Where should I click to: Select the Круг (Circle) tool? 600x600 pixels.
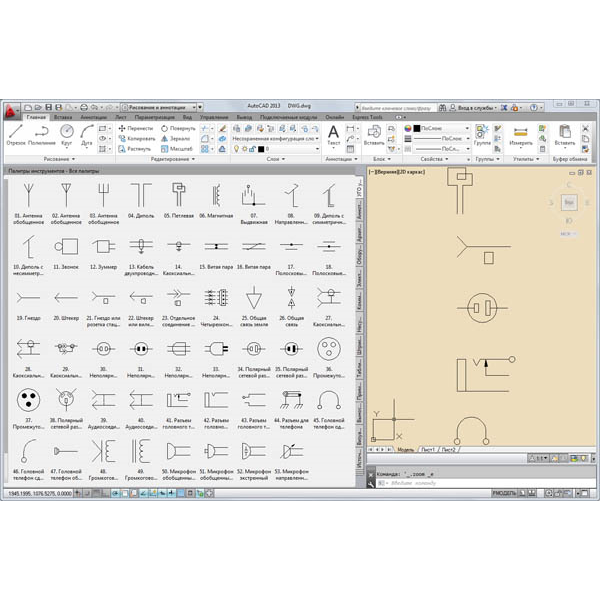point(67,135)
